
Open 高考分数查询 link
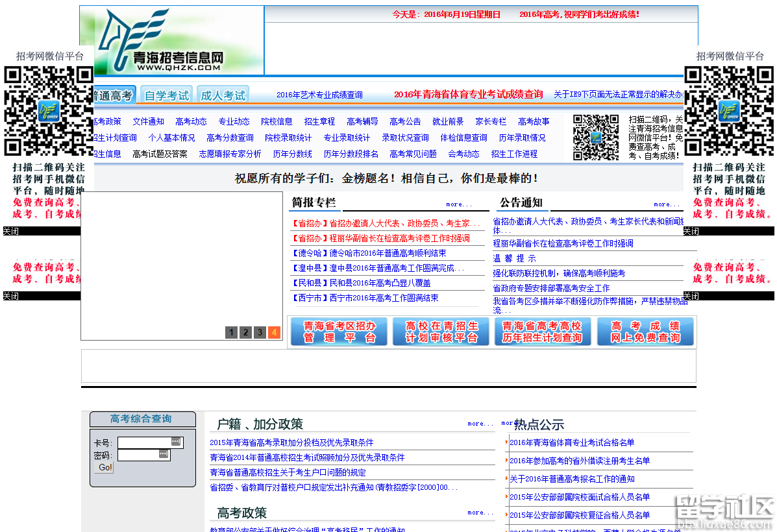230,138
